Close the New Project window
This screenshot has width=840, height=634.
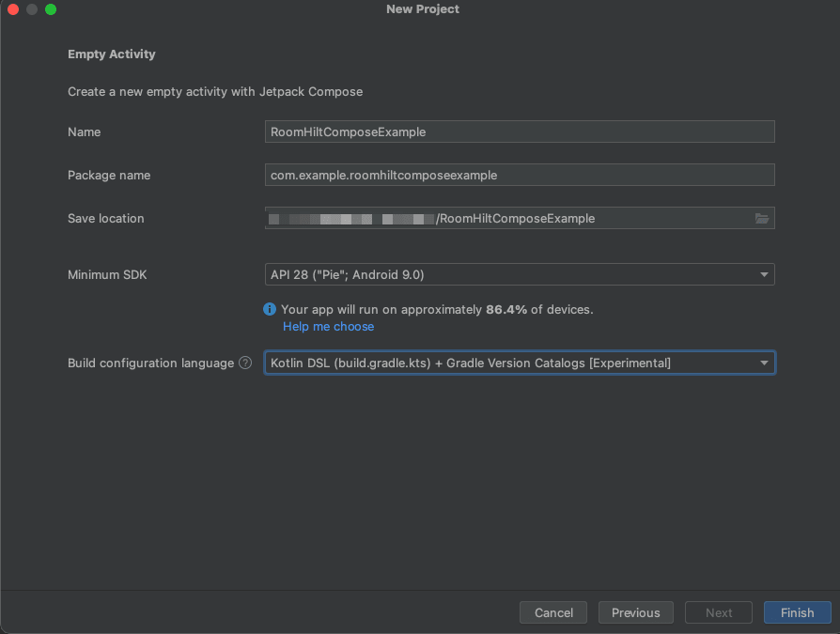13,9
